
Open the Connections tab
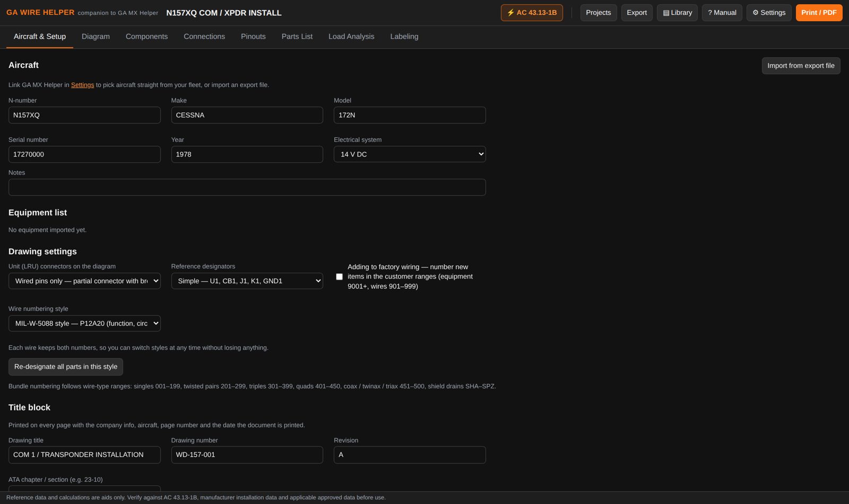[x=204, y=37]
